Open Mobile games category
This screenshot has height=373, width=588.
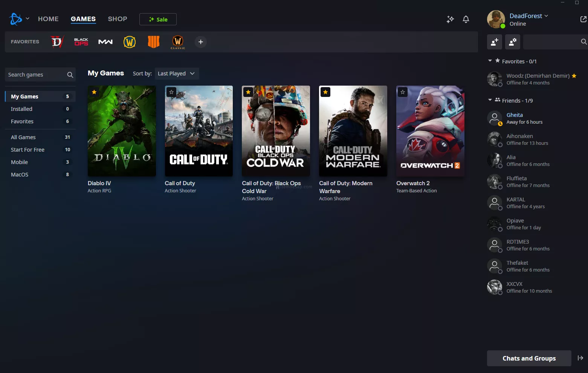click(x=40, y=162)
